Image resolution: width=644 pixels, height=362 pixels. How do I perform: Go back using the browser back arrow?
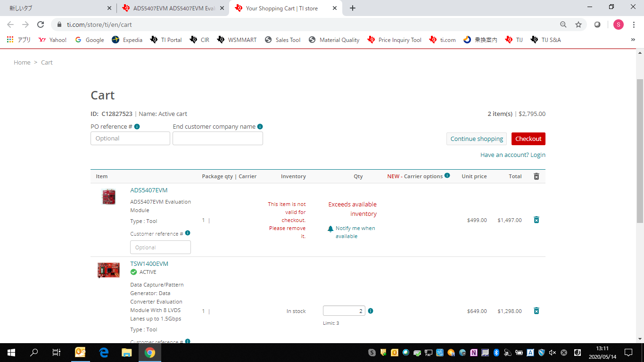pos(10,25)
